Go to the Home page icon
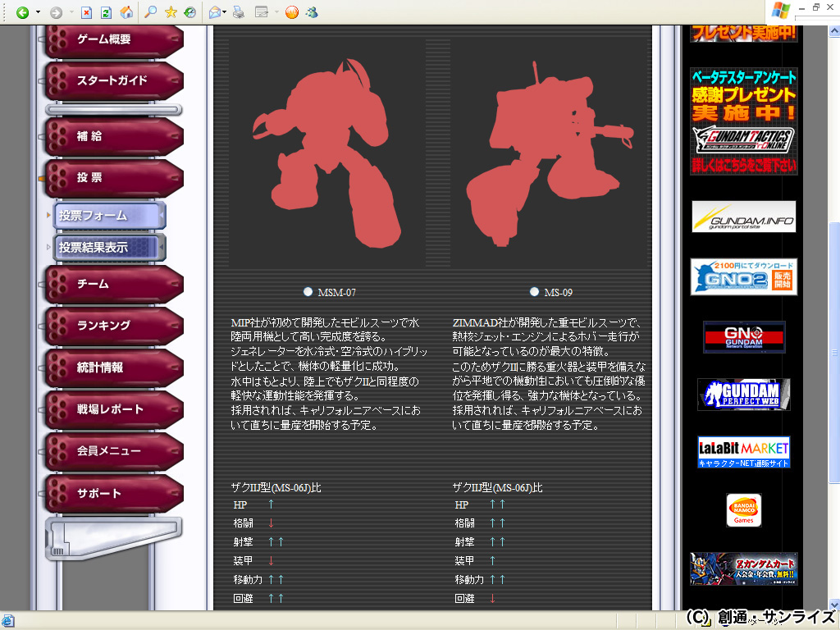The width and height of the screenshot is (840, 630). (x=126, y=12)
